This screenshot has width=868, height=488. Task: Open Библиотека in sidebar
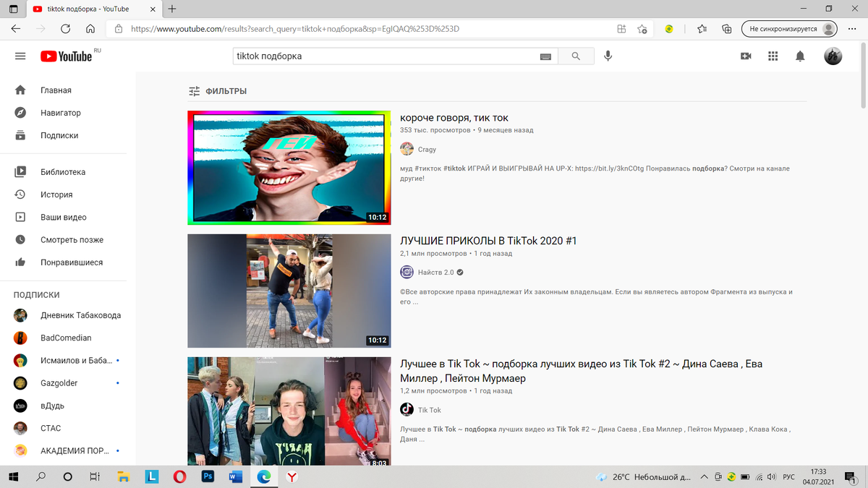coord(63,172)
